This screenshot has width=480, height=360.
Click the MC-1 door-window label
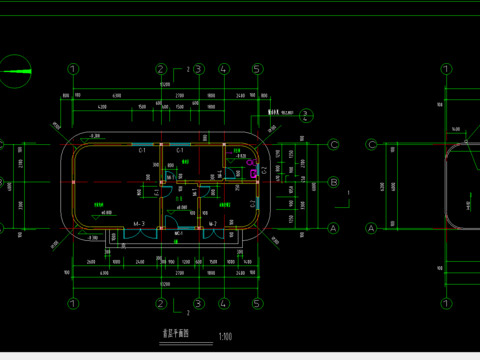(x=178, y=233)
